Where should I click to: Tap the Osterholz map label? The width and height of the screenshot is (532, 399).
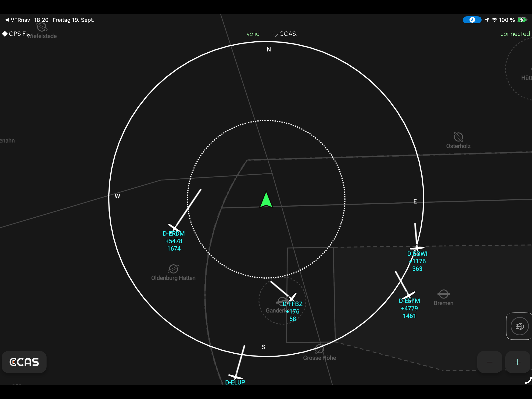[x=458, y=146]
